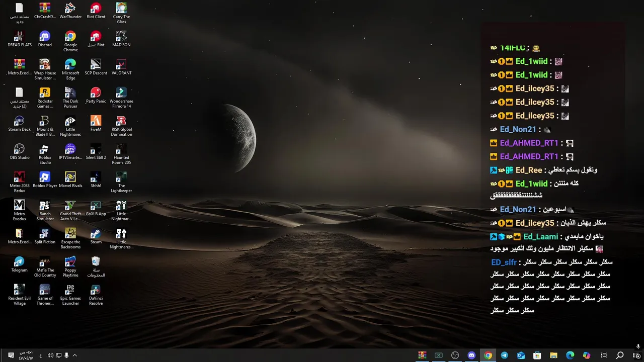Launch the Ranch Simulator shortcut
This screenshot has width=644, height=362.
click(45, 211)
